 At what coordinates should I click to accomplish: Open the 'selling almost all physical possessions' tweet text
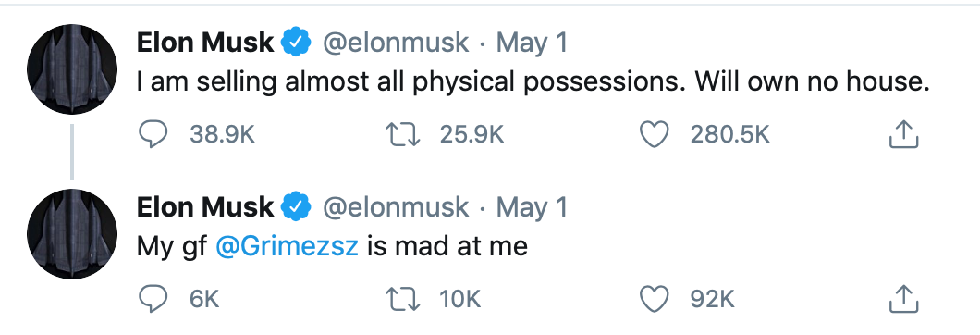[533, 82]
